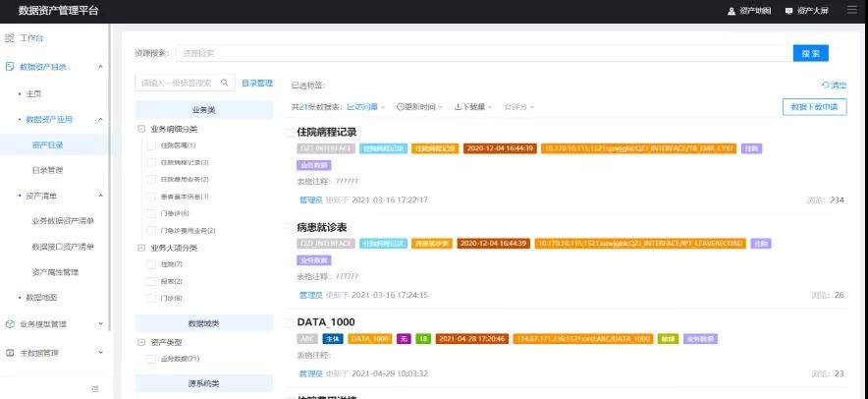Click the sidebar collapse icon at bottom
This screenshot has width=868, height=399.
(x=95, y=389)
